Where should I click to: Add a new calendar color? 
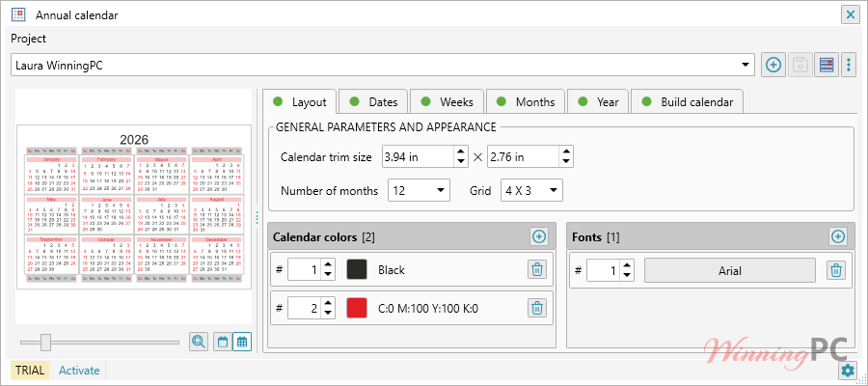pos(538,237)
